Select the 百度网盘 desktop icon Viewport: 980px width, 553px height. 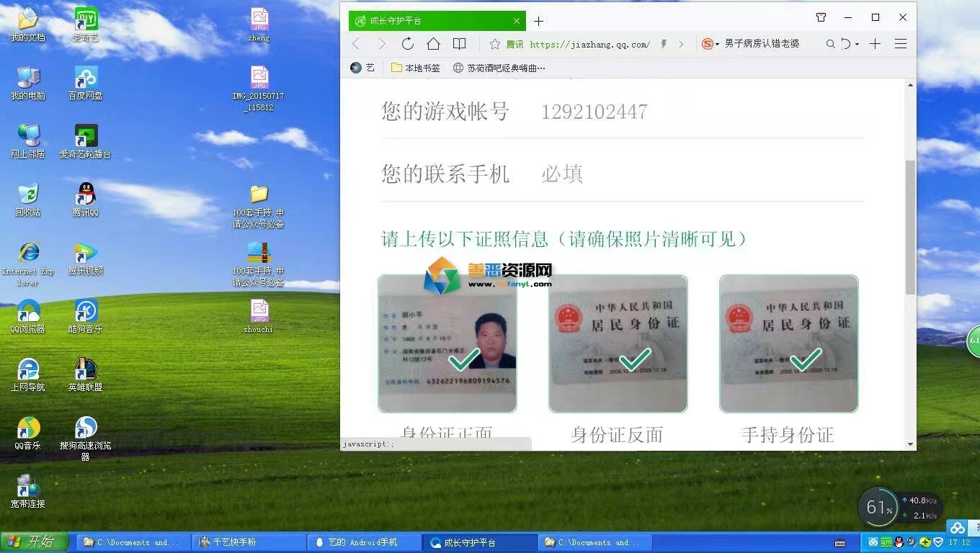click(x=86, y=83)
